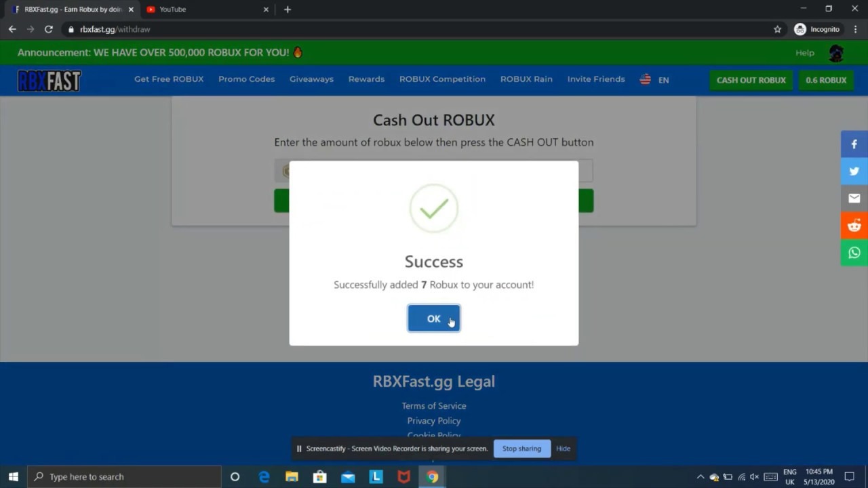Click the RBXFAST site logo

tap(48, 81)
